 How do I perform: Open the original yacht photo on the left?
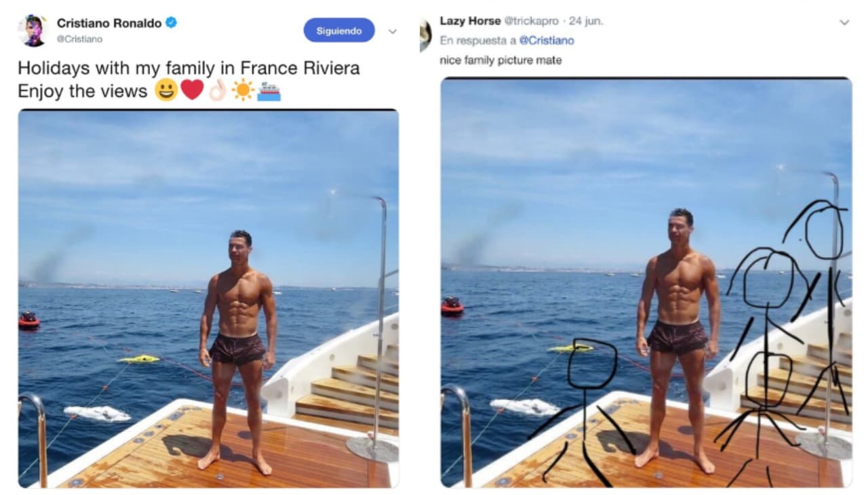(208, 299)
